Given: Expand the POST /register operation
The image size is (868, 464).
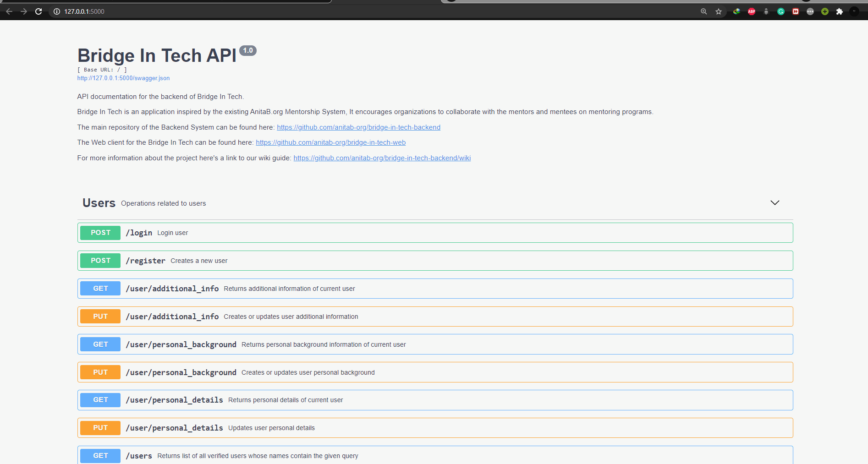Looking at the screenshot, I should 435,261.
